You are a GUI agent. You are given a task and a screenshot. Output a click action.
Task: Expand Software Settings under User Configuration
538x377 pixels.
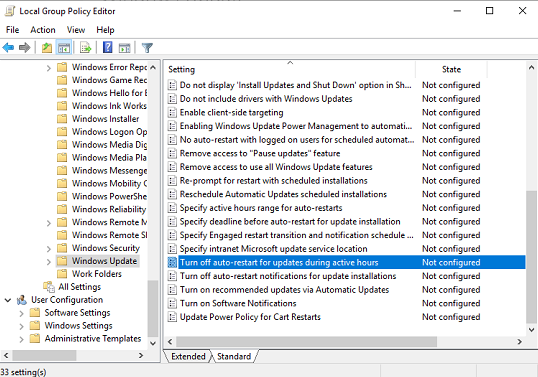(x=21, y=313)
